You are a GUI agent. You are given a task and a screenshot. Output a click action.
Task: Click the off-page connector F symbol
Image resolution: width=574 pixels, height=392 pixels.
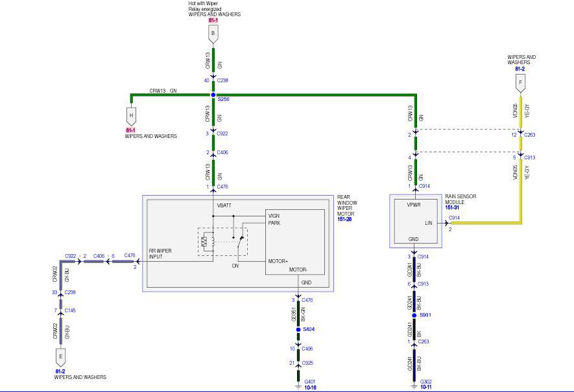point(520,84)
